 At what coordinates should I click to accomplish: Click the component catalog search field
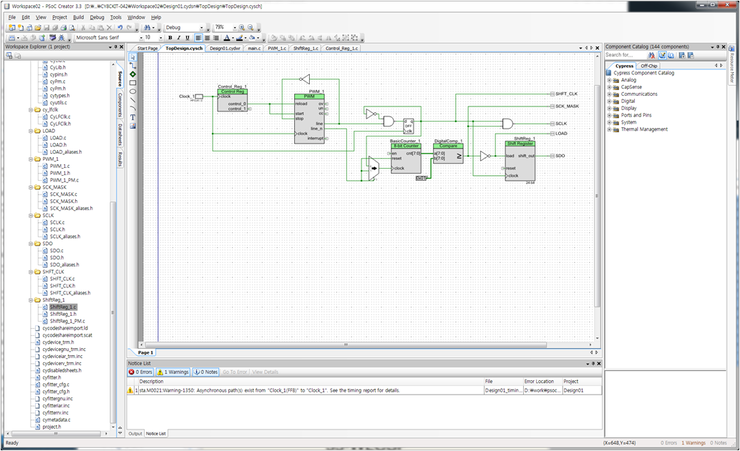(626, 55)
